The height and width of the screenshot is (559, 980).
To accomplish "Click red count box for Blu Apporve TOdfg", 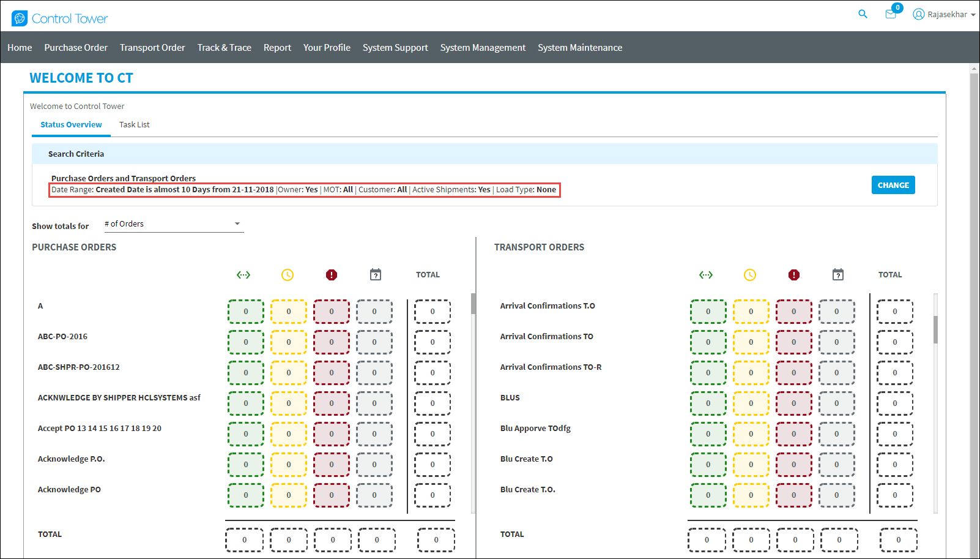I will (794, 434).
